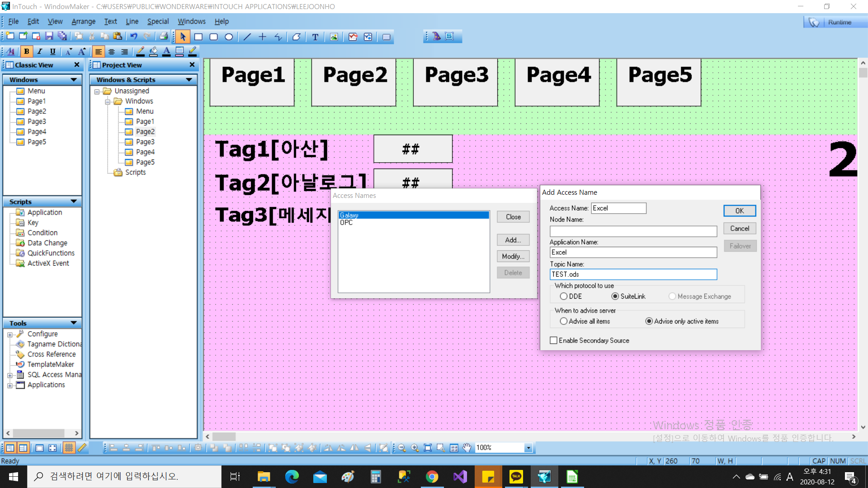This screenshot has height=488, width=868.
Task: Toggle Underline text formatting
Action: [52, 52]
